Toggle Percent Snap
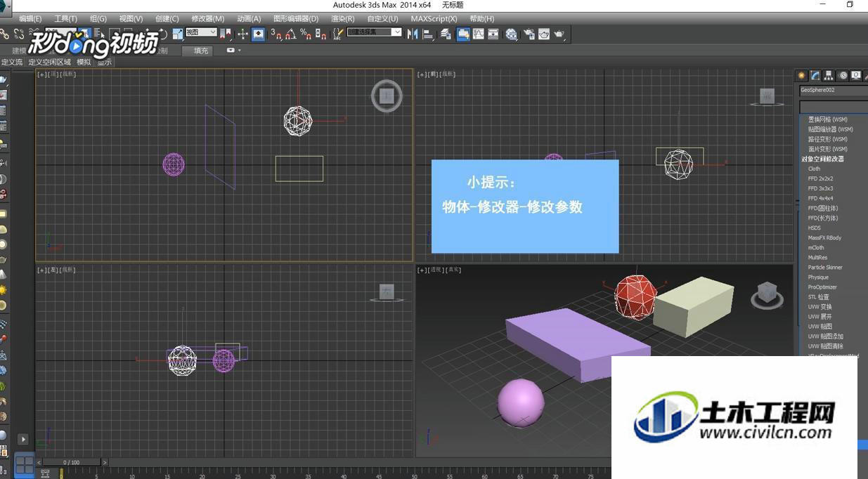 pyautogui.click(x=306, y=33)
